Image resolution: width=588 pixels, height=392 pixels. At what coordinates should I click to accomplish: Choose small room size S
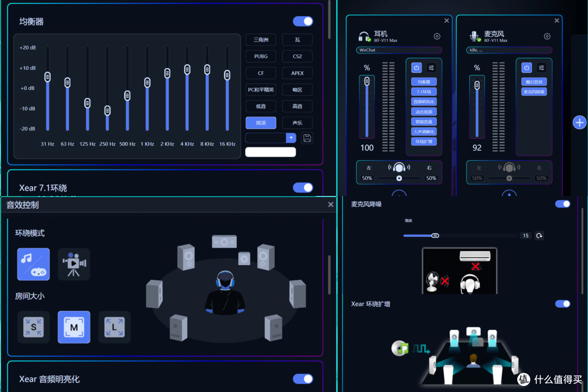tap(33, 327)
